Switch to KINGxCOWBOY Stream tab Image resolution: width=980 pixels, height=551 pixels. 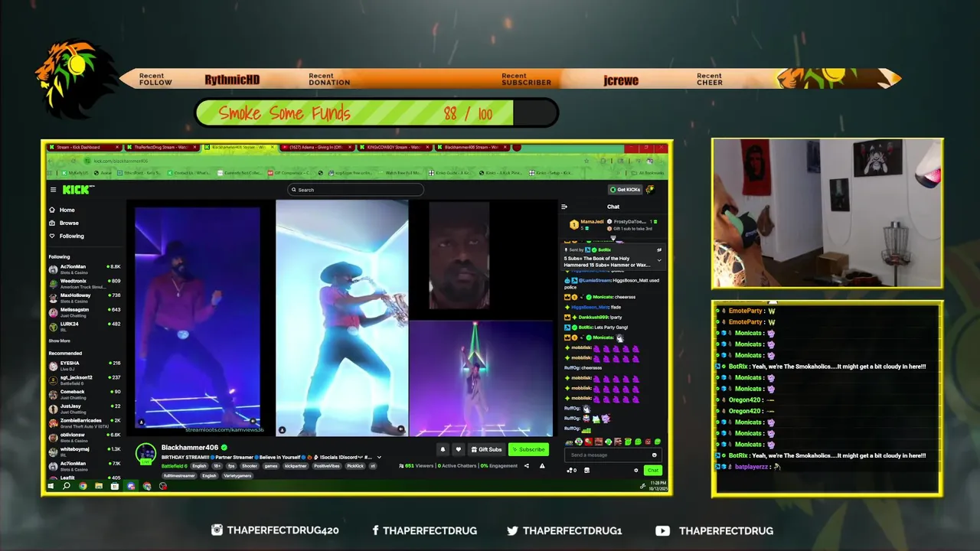tap(397, 147)
